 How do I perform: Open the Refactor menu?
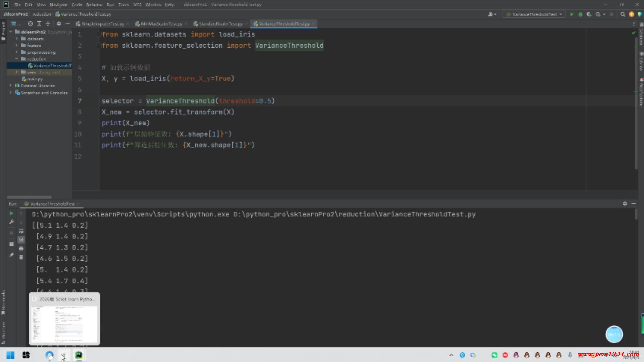tap(94, 5)
